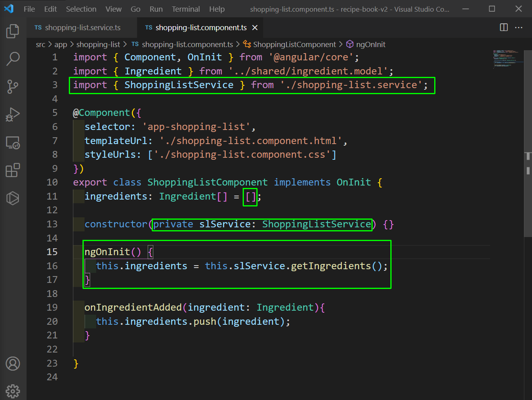Open the editor More Actions ellipsis

click(519, 27)
